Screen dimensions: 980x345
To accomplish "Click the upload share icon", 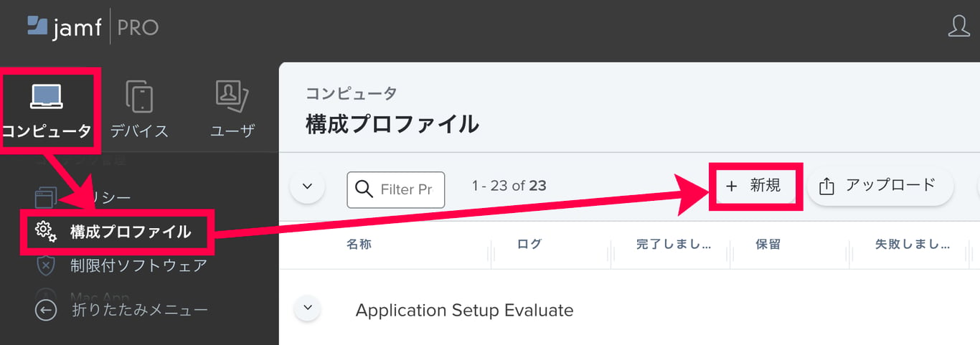I will click(x=826, y=186).
